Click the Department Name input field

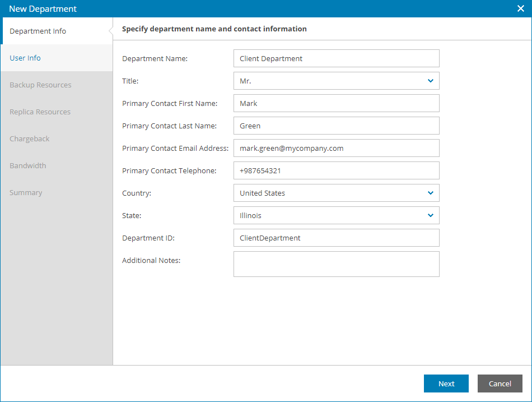[x=336, y=58]
